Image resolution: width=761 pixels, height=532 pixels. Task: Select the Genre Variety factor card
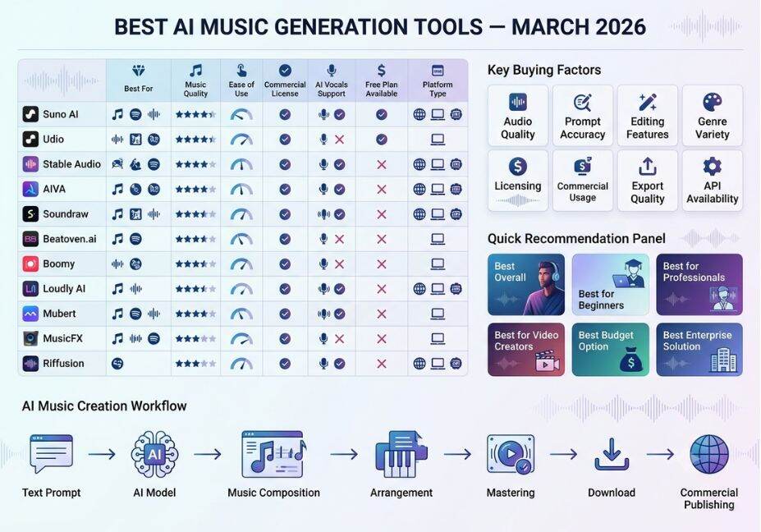(x=713, y=116)
